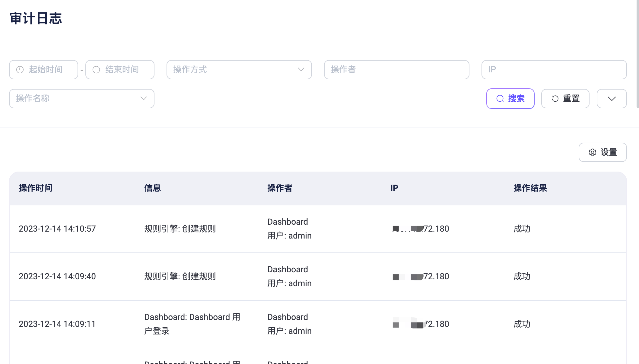Click the downward chevron collapse control
639x364 pixels.
(x=612, y=99)
